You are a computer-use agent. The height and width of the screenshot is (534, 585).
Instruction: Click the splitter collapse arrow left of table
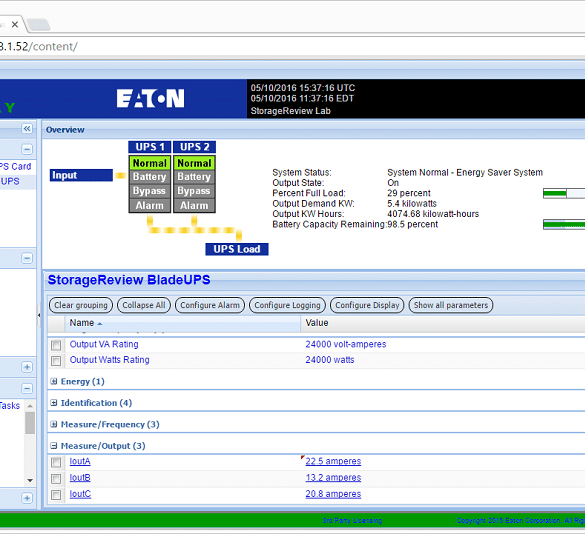point(39,315)
